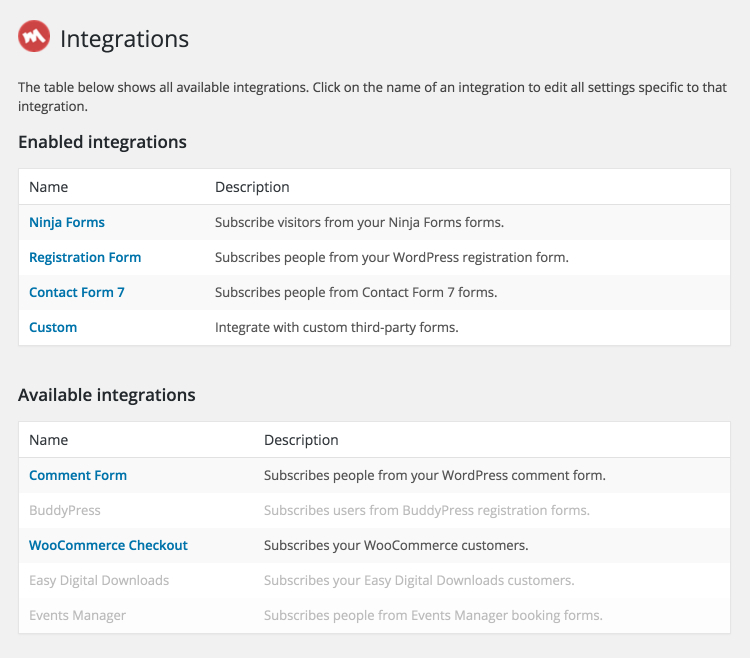Open the Registration Form integration
This screenshot has height=658, width=750.
(85, 257)
